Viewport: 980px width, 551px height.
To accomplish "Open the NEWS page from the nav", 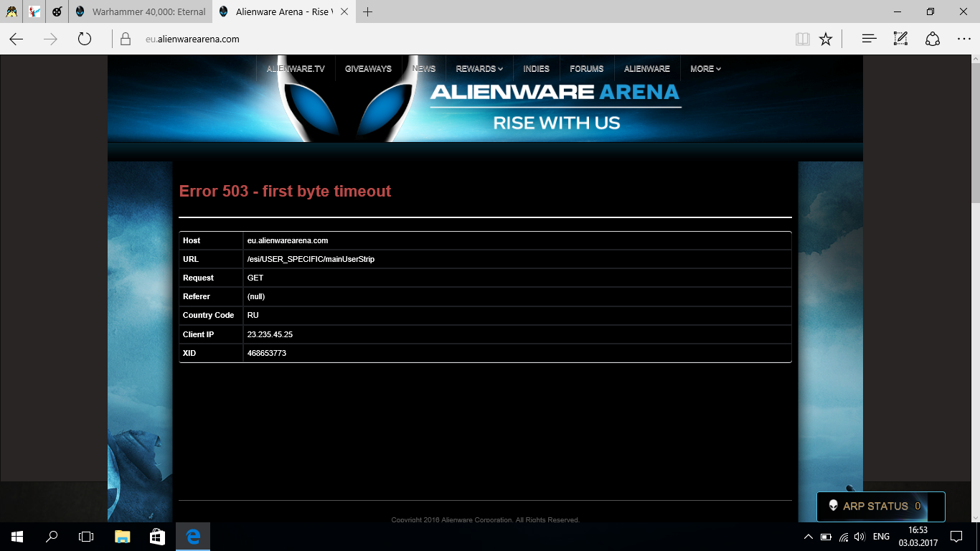I will [424, 69].
